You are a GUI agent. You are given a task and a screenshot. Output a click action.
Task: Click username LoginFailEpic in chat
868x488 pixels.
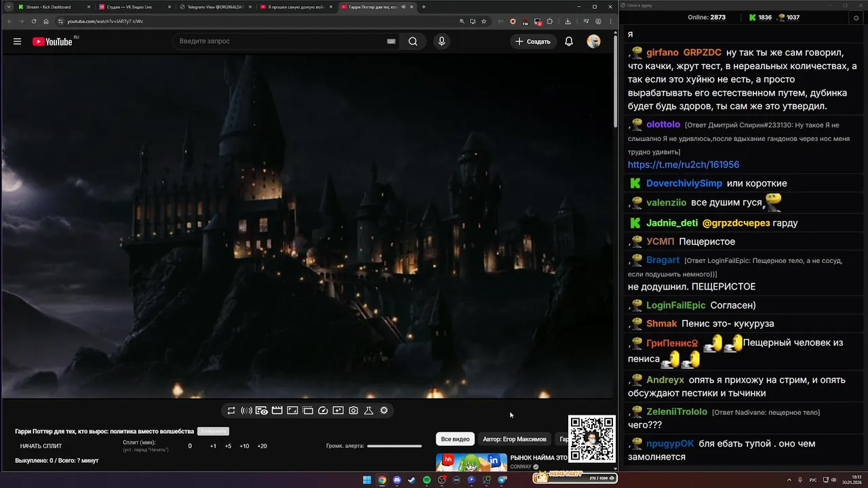click(676, 306)
